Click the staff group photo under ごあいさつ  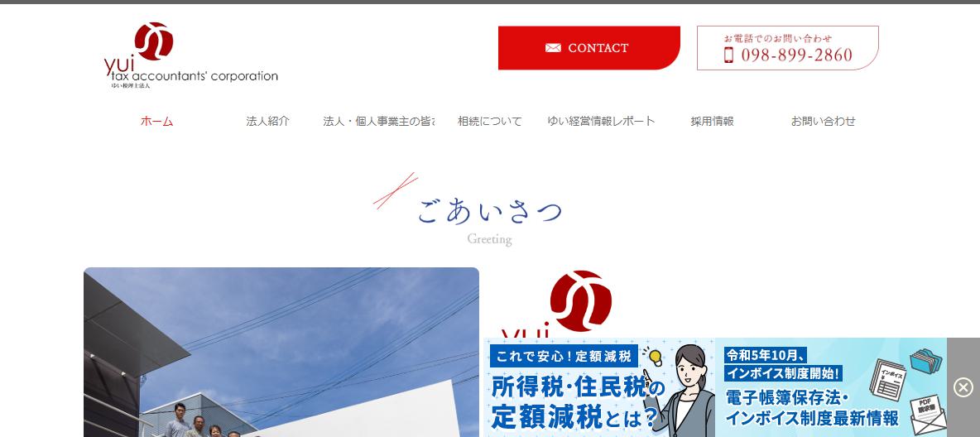coord(281,352)
